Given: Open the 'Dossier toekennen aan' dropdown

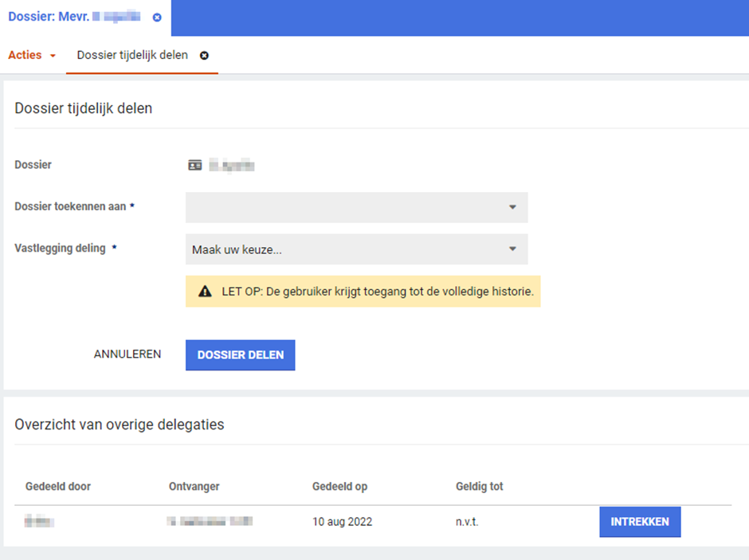Looking at the screenshot, I should pos(356,207).
